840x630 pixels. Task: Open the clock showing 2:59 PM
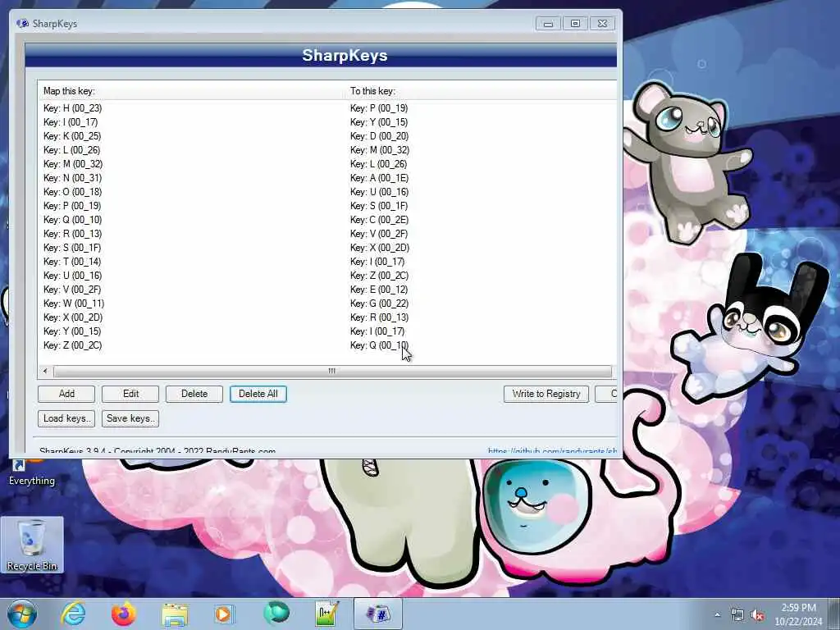(798, 614)
